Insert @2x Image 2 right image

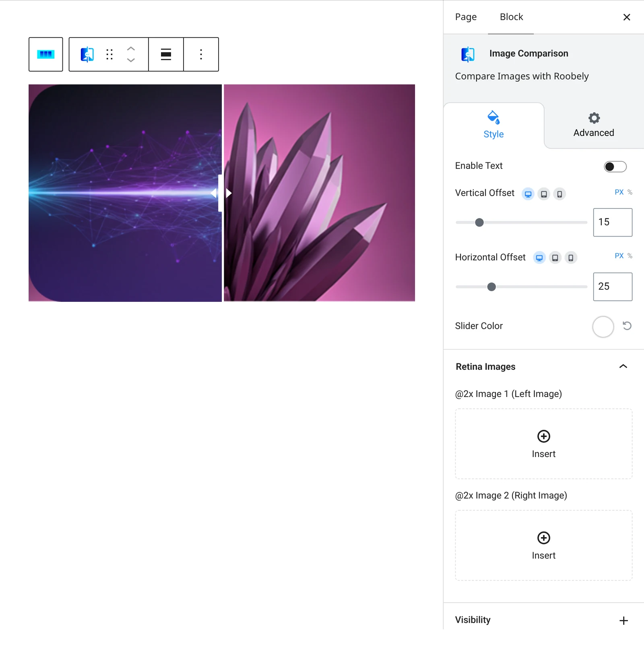[543, 546]
